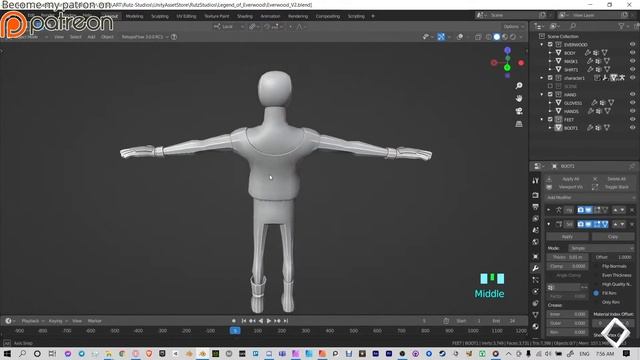Open the Local transform orientation dropdown
The image size is (640, 360).
coord(229,27)
